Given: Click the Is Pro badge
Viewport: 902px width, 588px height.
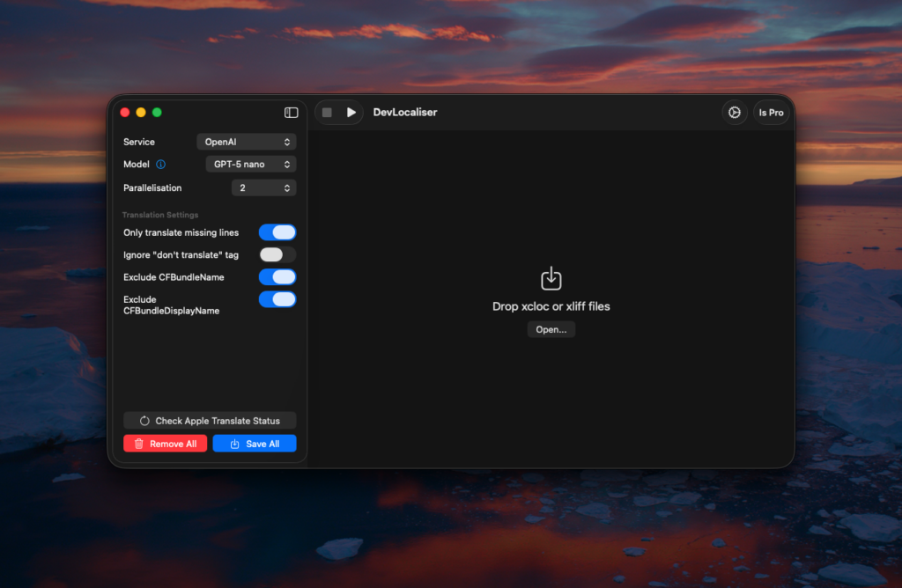Looking at the screenshot, I should 771,113.
